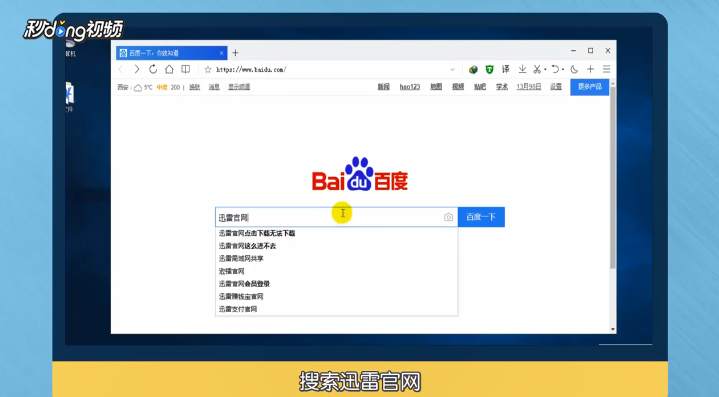Image resolution: width=719 pixels, height=397 pixels.
Task: Open a new tab with the plus button
Action: (235, 53)
